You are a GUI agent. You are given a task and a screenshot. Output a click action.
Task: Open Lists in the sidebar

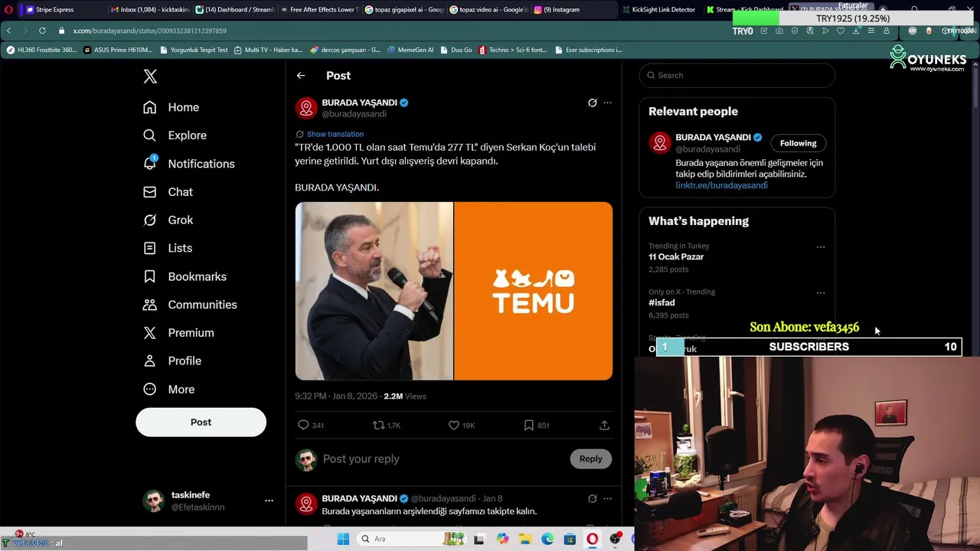click(x=168, y=248)
